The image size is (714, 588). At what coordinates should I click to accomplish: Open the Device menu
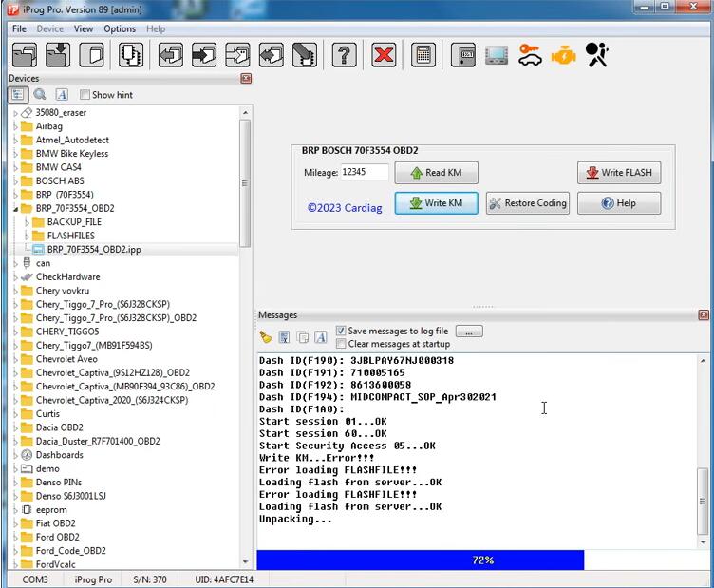point(50,28)
